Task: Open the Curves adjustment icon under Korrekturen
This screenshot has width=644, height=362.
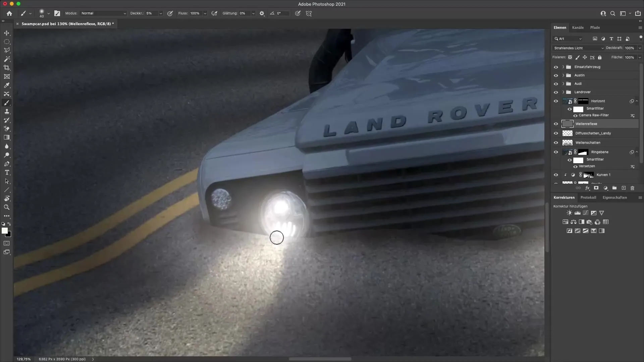Action: click(x=586, y=213)
